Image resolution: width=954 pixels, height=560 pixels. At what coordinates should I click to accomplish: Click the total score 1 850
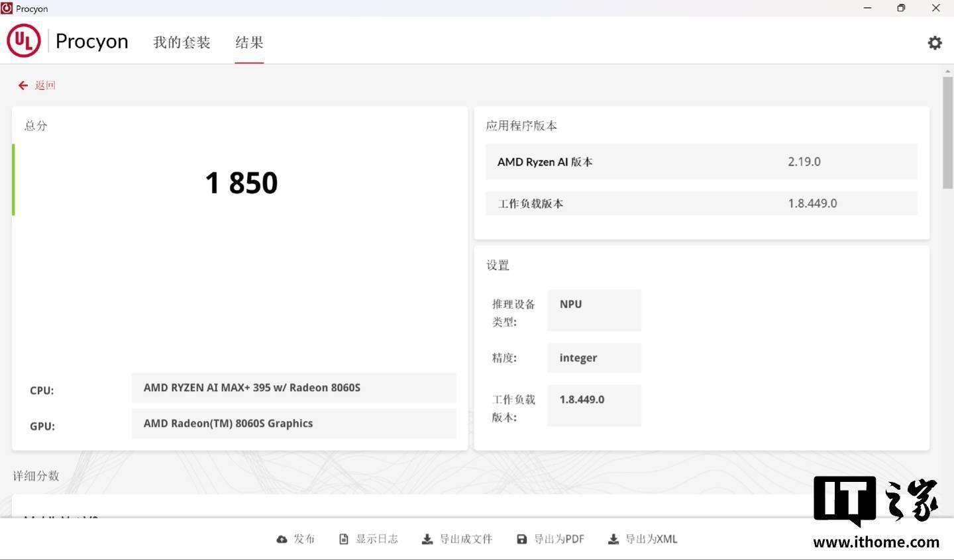[241, 183]
